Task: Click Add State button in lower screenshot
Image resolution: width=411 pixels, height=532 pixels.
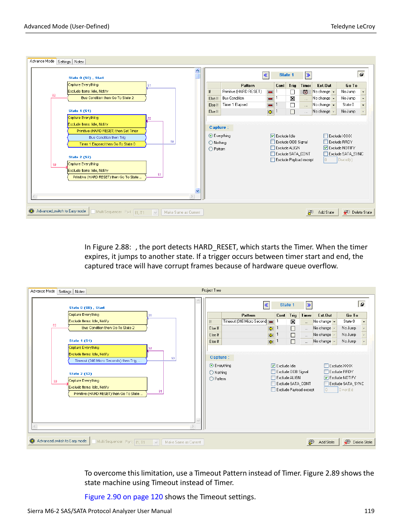Action: coord(323,442)
